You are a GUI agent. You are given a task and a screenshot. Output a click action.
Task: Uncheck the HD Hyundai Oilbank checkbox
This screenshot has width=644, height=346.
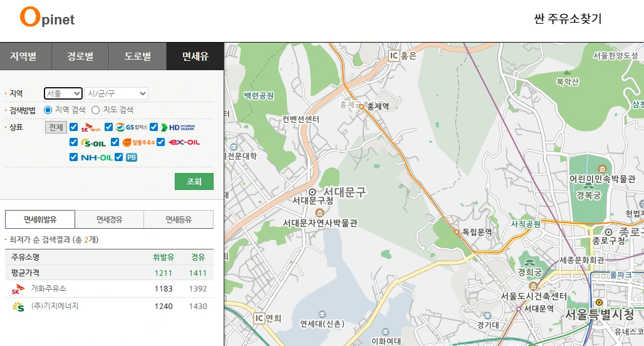coord(153,127)
